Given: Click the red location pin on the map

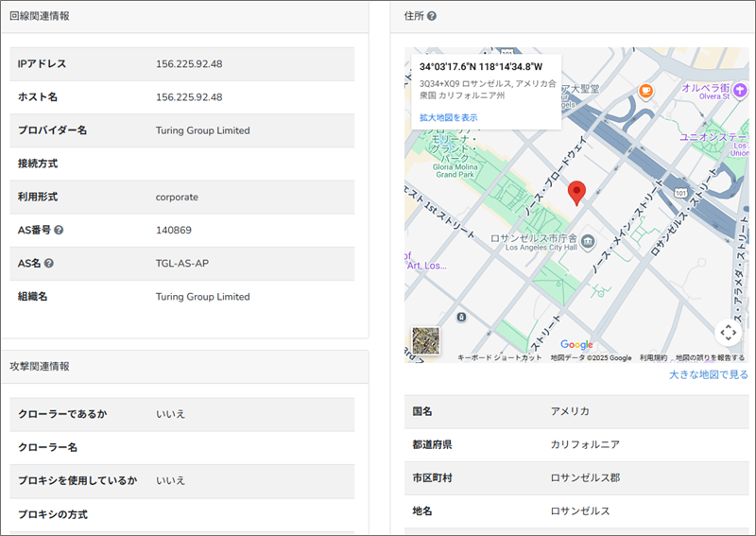Looking at the screenshot, I should (577, 193).
